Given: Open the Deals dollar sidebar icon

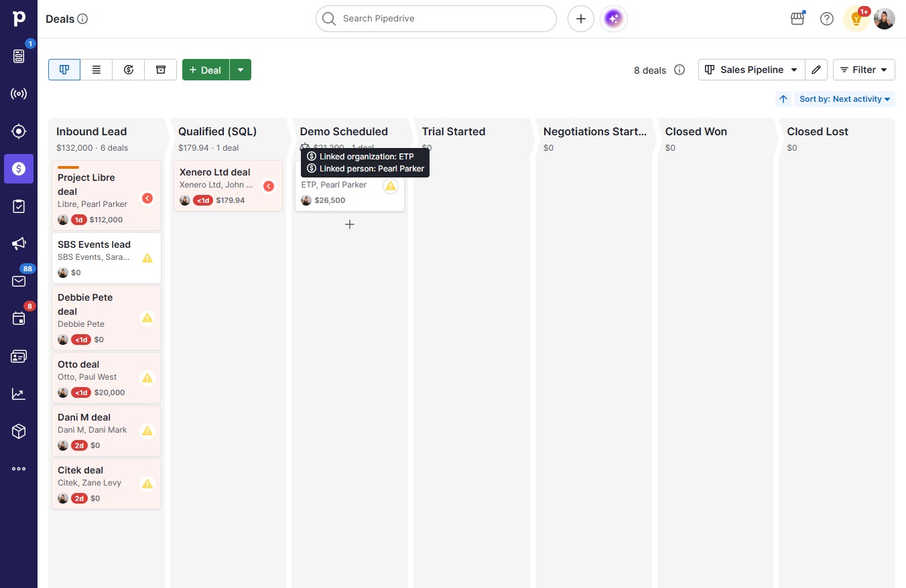Looking at the screenshot, I should (19, 169).
